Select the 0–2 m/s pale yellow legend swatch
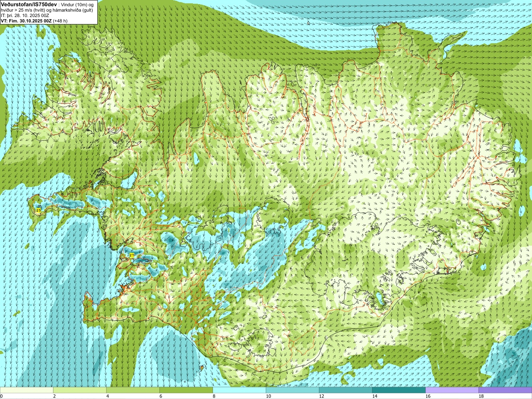This screenshot has height=399, width=532. pyautogui.click(x=27, y=390)
